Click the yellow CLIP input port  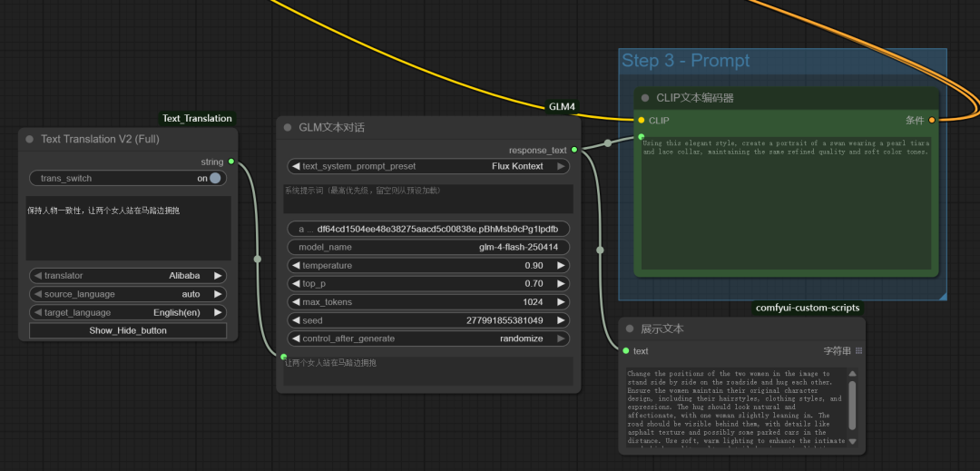pyautogui.click(x=642, y=120)
